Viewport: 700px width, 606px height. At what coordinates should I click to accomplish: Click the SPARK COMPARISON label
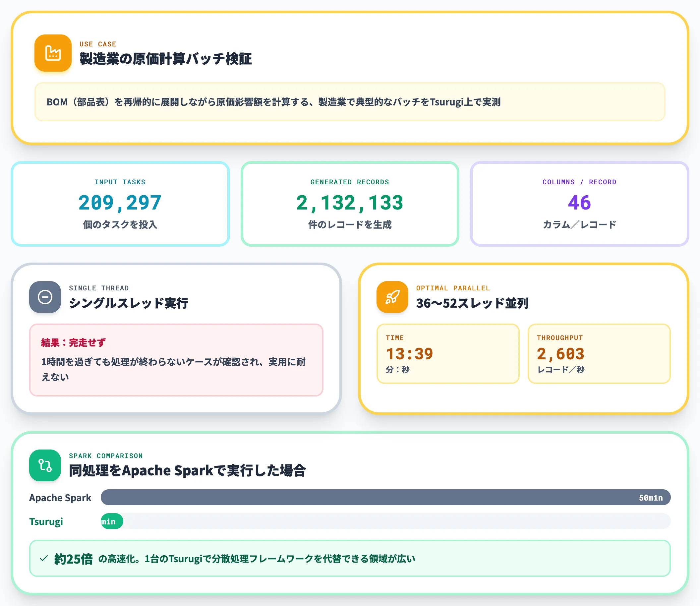[x=106, y=456]
